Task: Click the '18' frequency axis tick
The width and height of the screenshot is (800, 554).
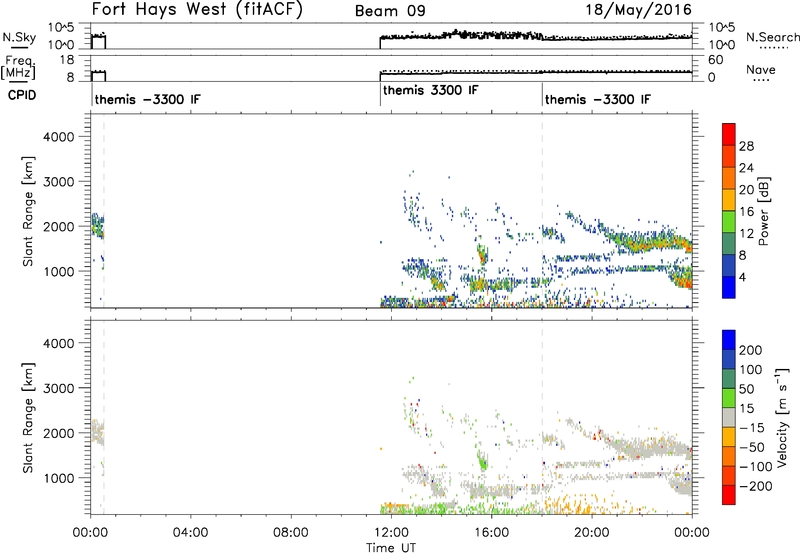Action: [x=67, y=60]
